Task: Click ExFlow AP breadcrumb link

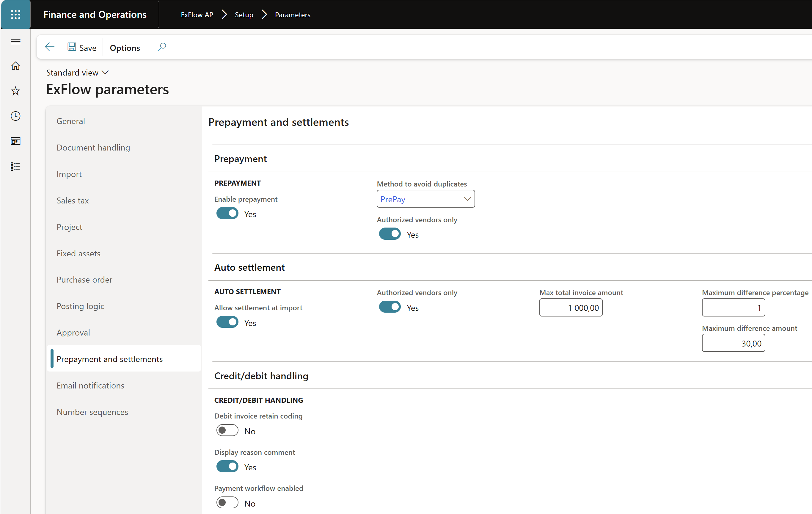Action: (x=197, y=15)
